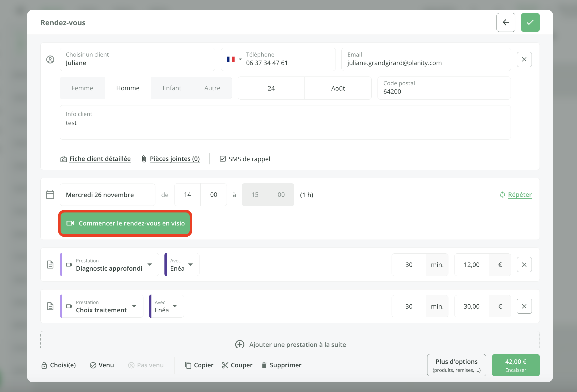Select Femme gender option
This screenshot has width=577, height=392.
click(82, 88)
